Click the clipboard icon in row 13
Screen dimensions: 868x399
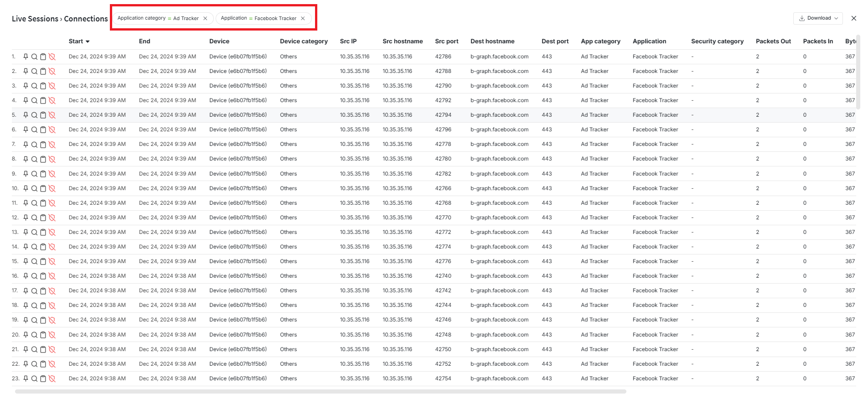[43, 232]
